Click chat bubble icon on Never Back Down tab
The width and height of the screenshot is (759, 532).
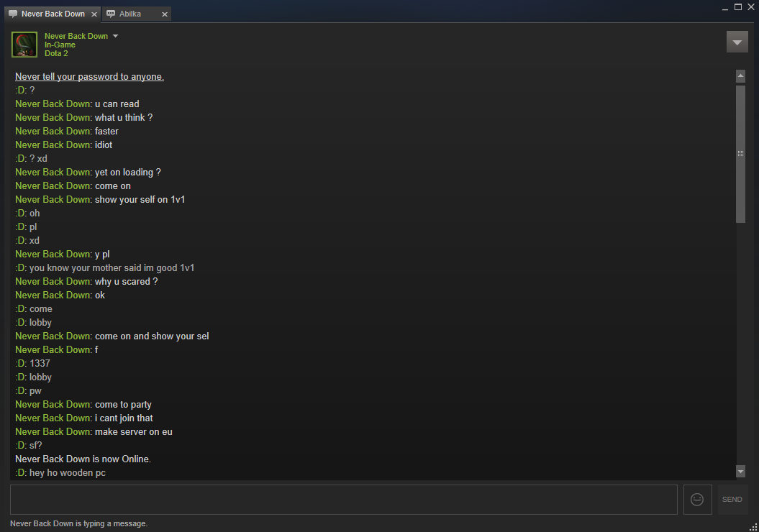point(13,14)
